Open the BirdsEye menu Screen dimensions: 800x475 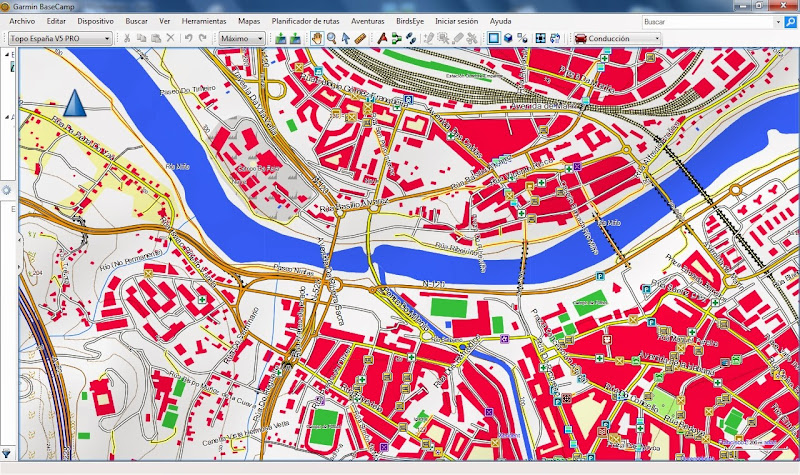click(410, 21)
